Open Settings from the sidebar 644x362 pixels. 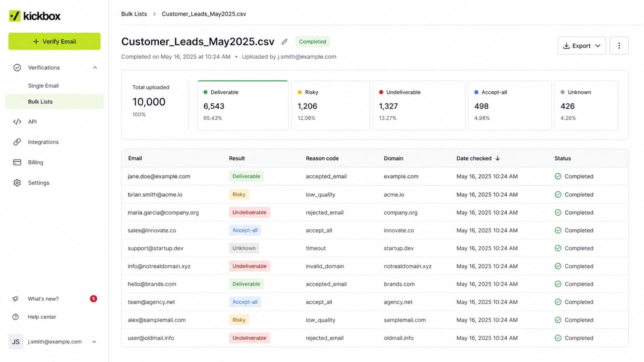pyautogui.click(x=39, y=183)
